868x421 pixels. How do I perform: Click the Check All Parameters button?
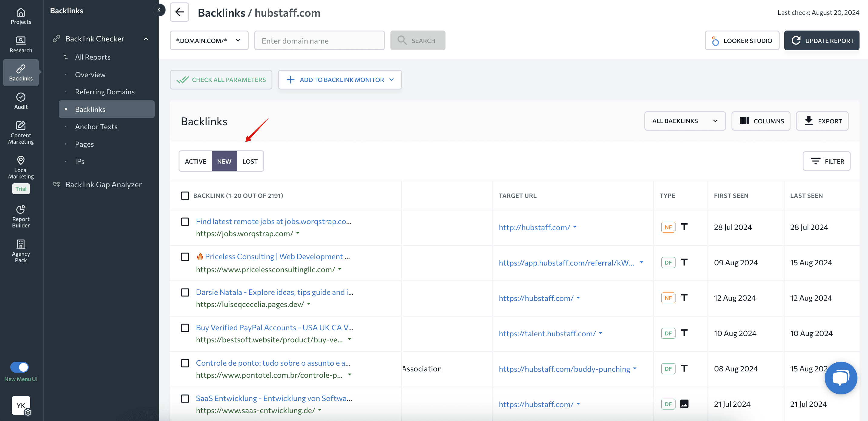pyautogui.click(x=220, y=79)
